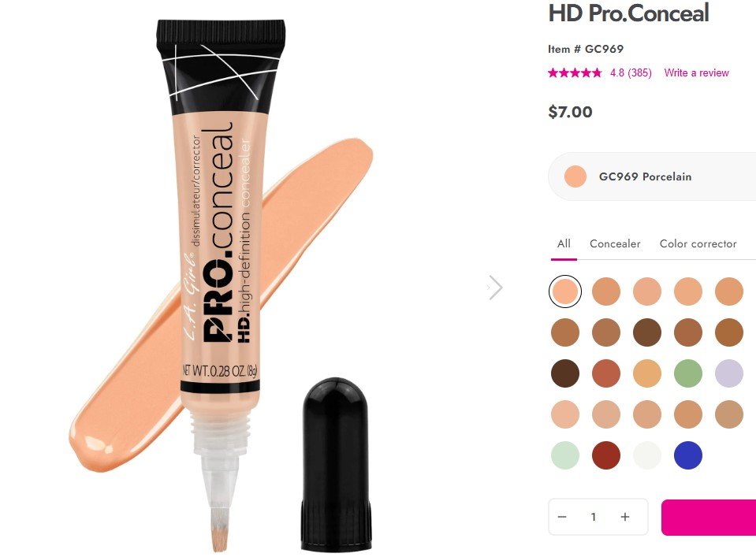Select the All shades tab
756x557 pixels.
point(564,243)
